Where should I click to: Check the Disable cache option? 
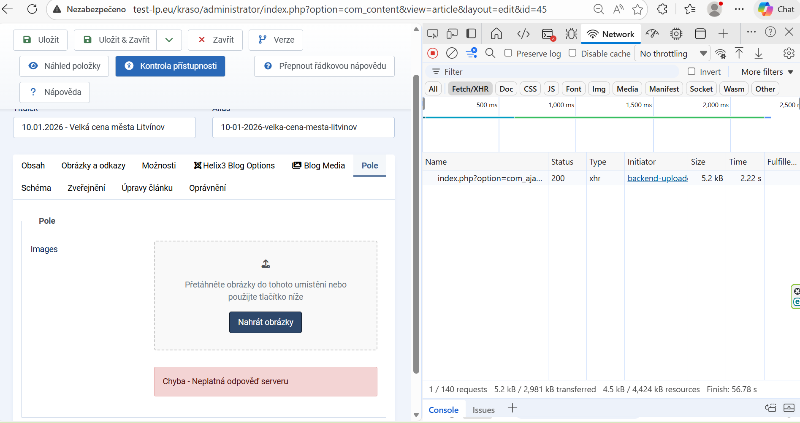[573, 53]
